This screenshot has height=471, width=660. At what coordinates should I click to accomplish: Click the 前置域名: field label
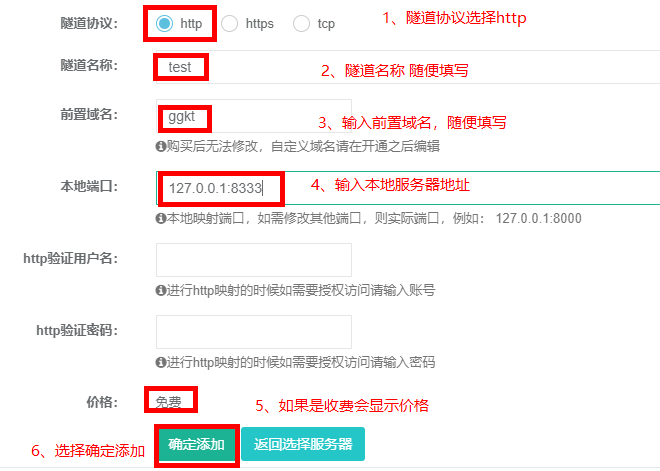pyautogui.click(x=89, y=114)
